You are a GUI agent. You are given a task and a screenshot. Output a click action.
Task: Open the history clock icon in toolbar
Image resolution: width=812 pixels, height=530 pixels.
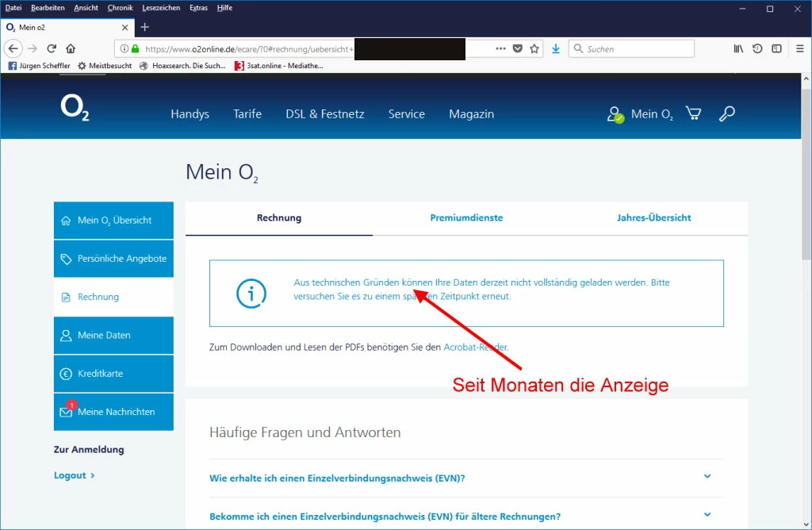click(x=757, y=48)
